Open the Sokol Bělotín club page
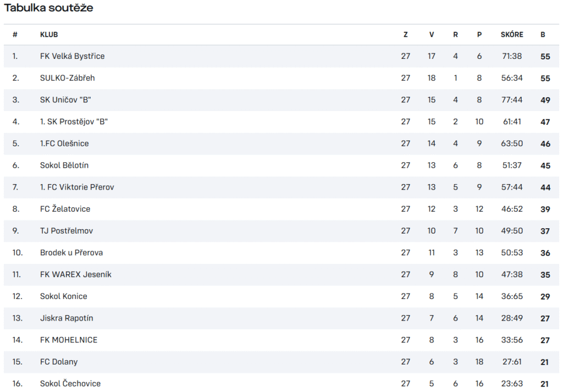 64,165
